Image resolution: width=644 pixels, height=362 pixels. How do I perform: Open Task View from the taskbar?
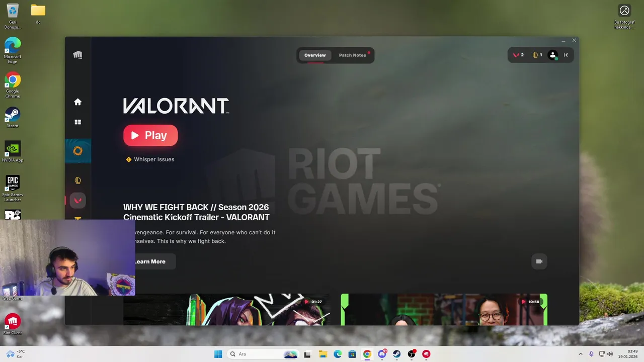coord(307,354)
